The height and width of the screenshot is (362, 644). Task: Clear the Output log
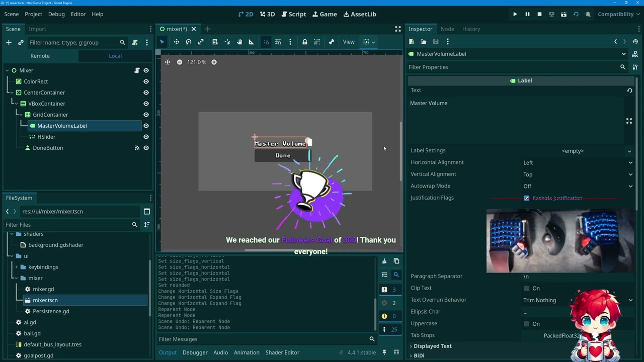click(x=384, y=261)
